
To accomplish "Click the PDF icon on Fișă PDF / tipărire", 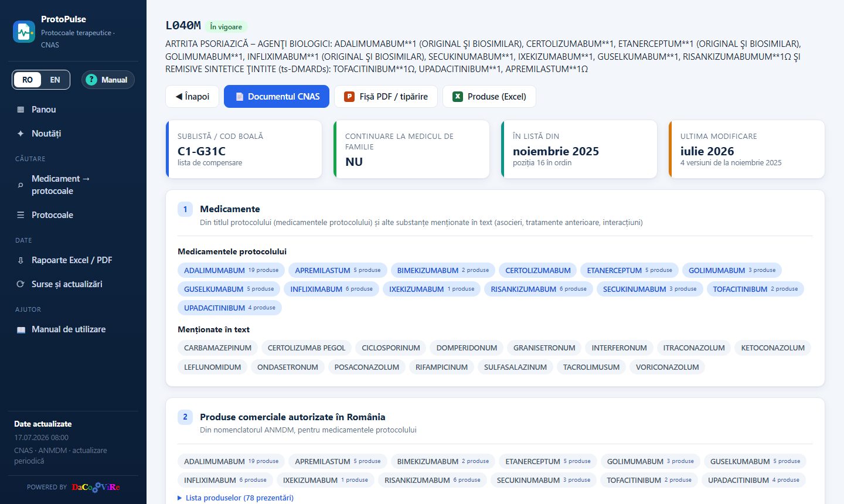I will pyautogui.click(x=349, y=97).
